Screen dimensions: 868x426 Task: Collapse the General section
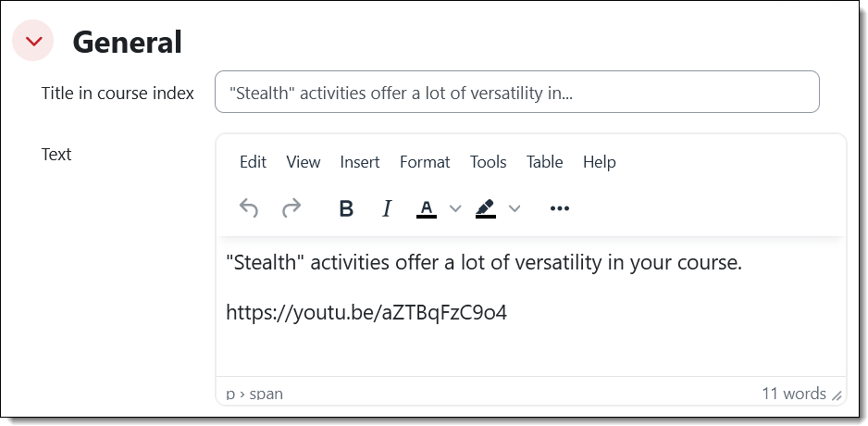click(33, 41)
